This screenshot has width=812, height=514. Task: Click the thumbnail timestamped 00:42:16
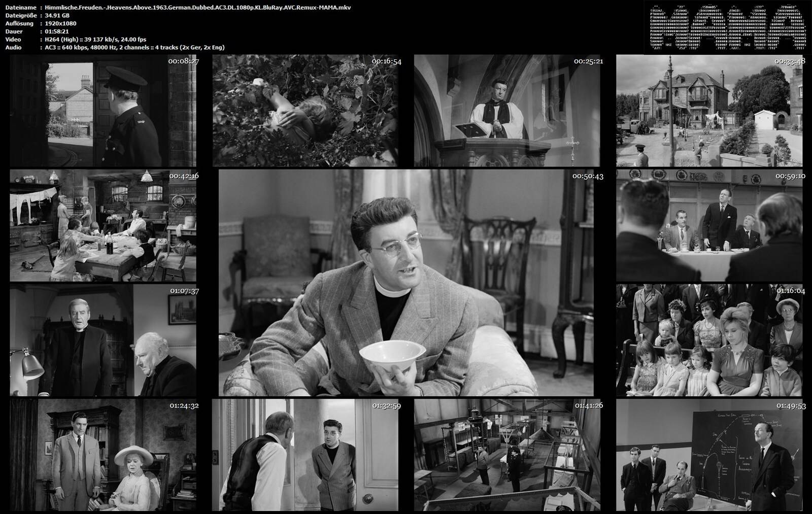click(x=103, y=225)
